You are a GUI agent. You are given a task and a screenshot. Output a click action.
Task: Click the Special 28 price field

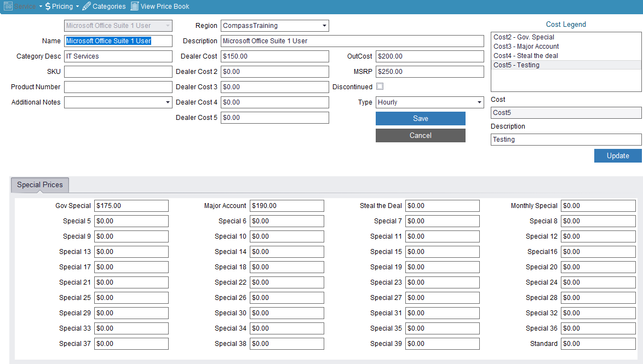598,298
